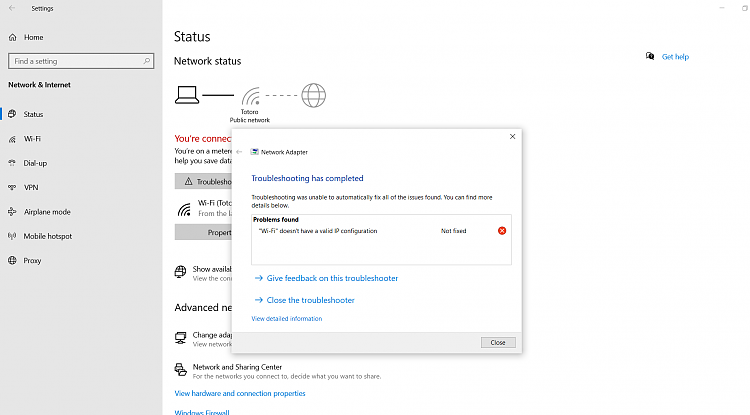Click the red Not fixed error icon
Image resolution: width=750 pixels, height=415 pixels.
coord(502,231)
